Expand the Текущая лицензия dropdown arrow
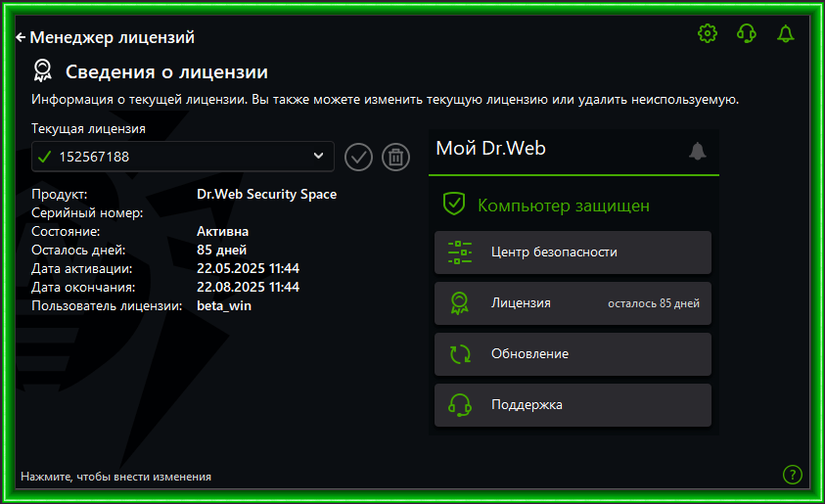The height and width of the screenshot is (504, 825). (318, 156)
